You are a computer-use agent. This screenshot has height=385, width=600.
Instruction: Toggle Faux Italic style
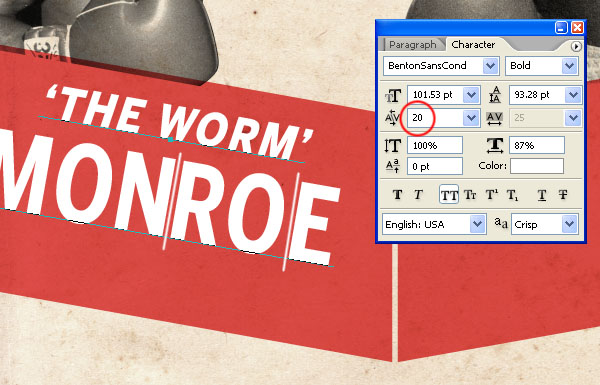[x=418, y=195]
